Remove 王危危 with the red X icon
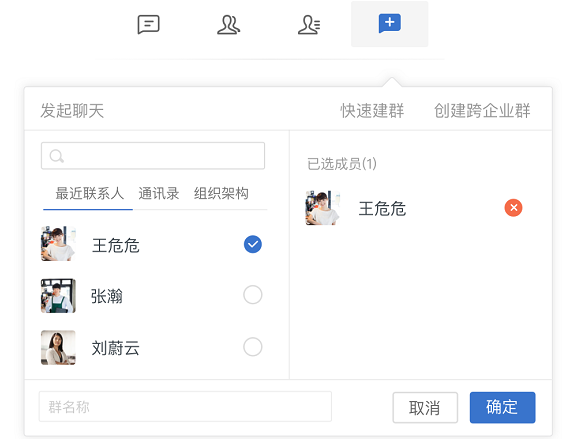The width and height of the screenshot is (578, 448). [513, 208]
